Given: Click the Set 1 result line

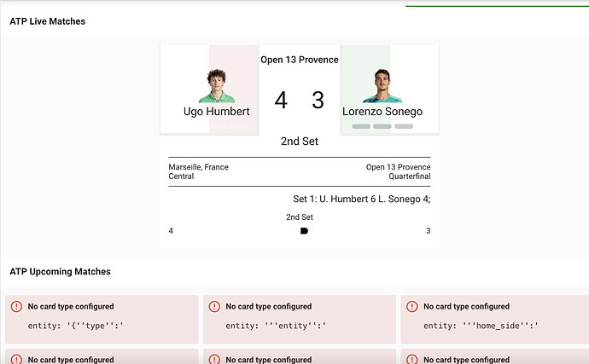Looking at the screenshot, I should (361, 199).
